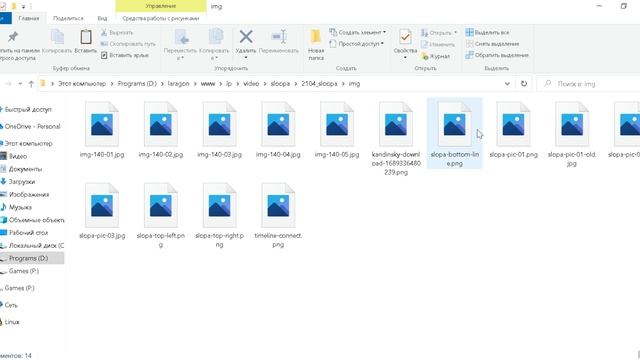
Task: Click Cut (Вырезать) in the ribbon
Action: pos(117,32)
